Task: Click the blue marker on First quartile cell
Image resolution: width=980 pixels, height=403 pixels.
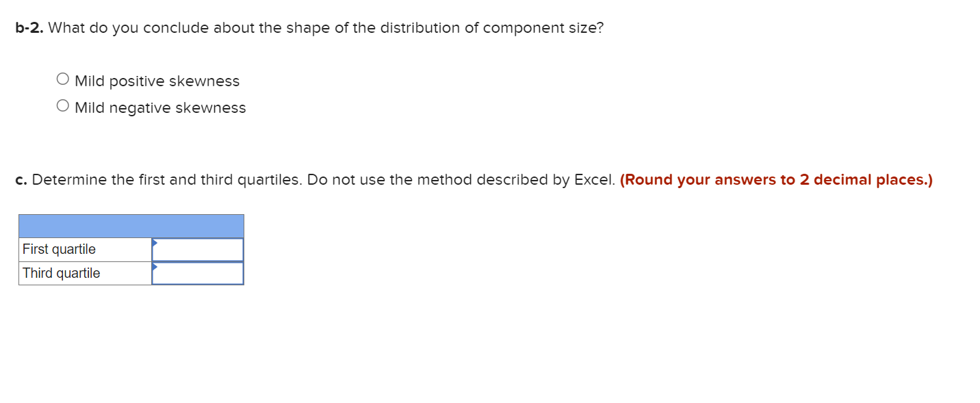Action: [154, 244]
